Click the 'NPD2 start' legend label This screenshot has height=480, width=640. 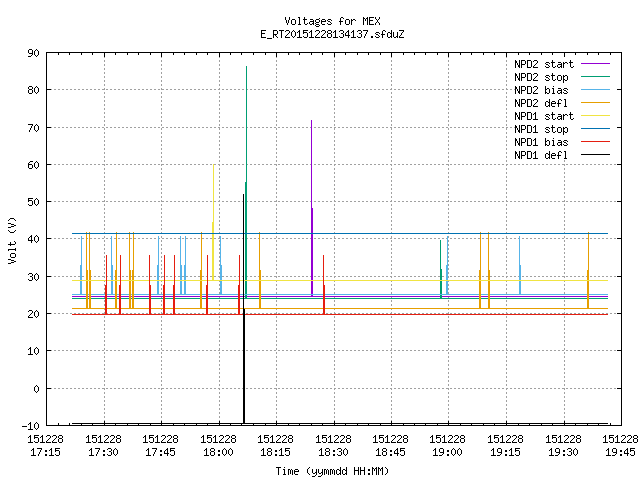[544, 64]
